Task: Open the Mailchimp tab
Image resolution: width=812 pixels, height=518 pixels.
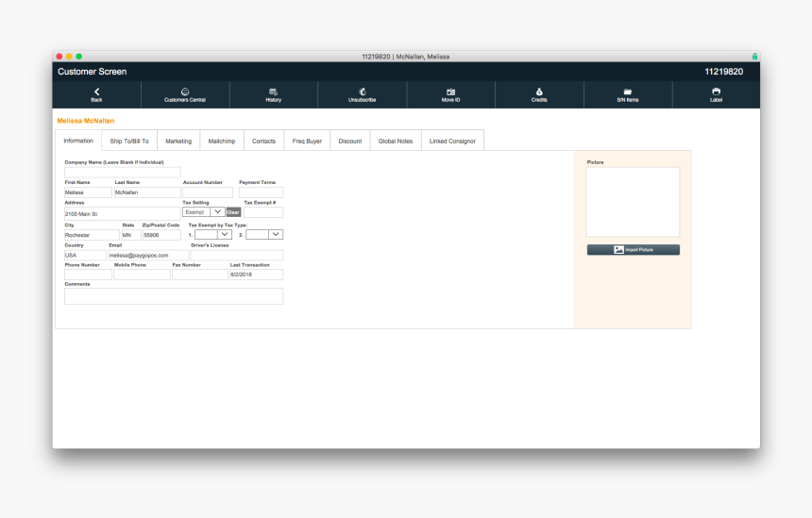Action: pyautogui.click(x=222, y=142)
